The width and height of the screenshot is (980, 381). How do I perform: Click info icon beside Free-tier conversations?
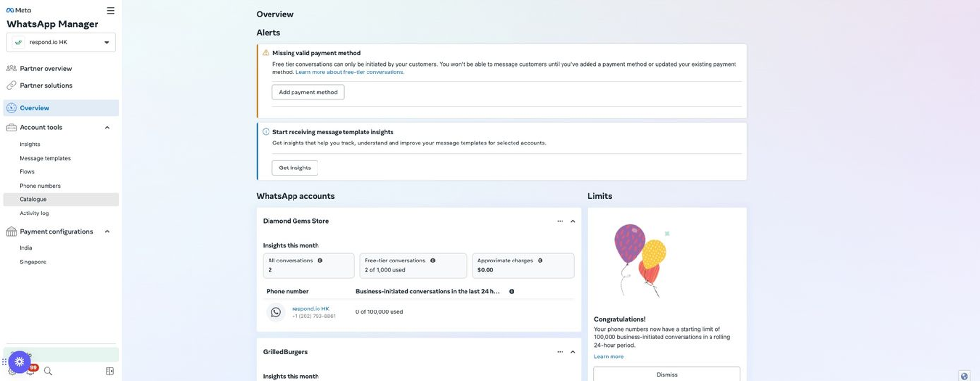click(433, 261)
